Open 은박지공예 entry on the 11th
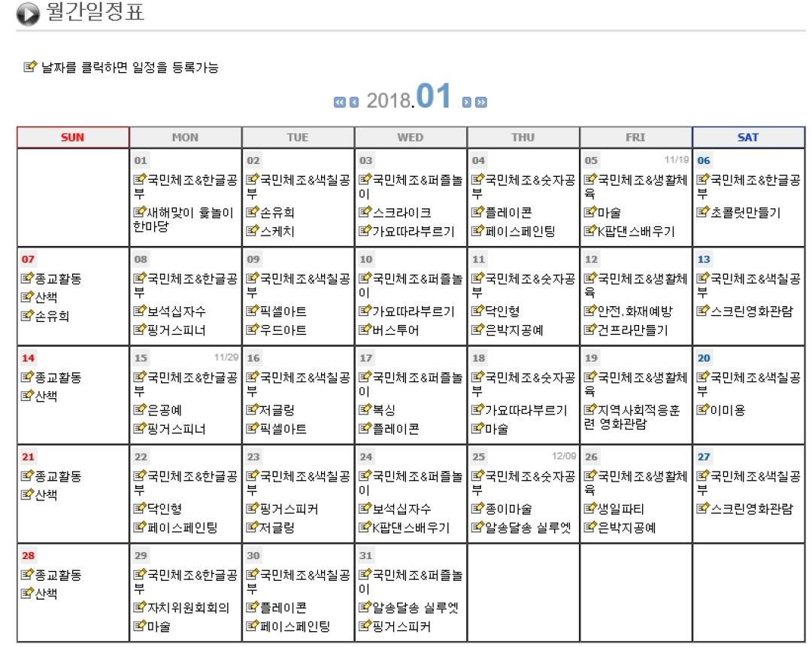The width and height of the screenshot is (812, 647). click(x=514, y=330)
